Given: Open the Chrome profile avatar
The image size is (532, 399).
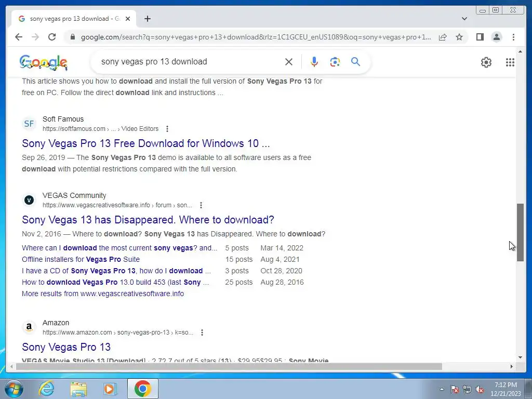Looking at the screenshot, I should point(497,37).
